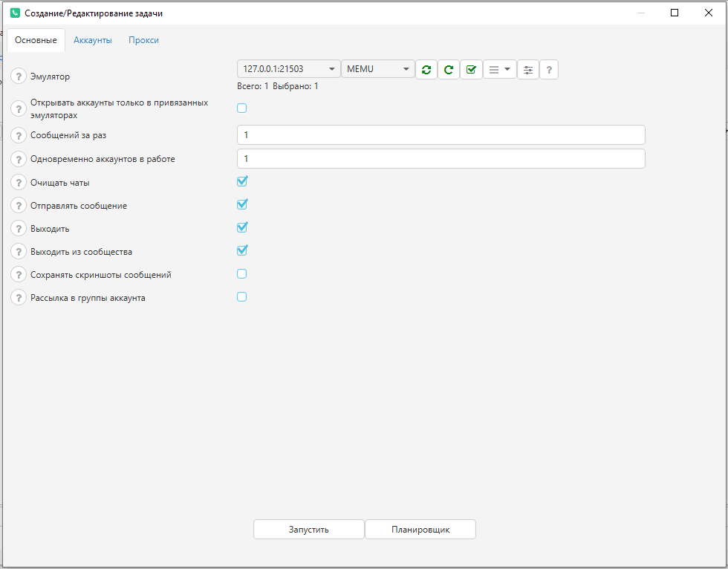Click the single-arrow reload emulator icon

coord(449,70)
